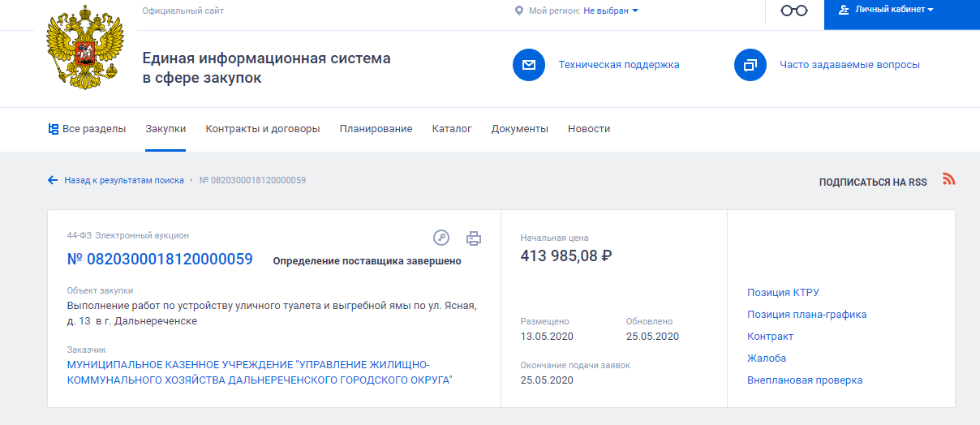Click the Окончание подачи заявок label

pyautogui.click(x=575, y=365)
